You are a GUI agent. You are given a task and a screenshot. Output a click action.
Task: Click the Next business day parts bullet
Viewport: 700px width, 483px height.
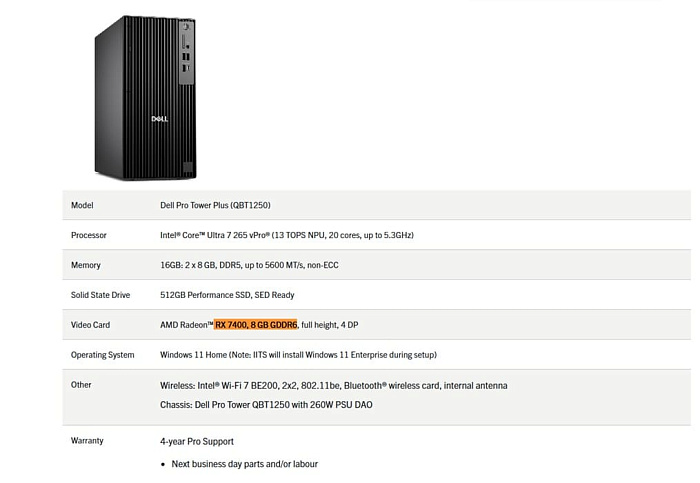[x=244, y=464]
